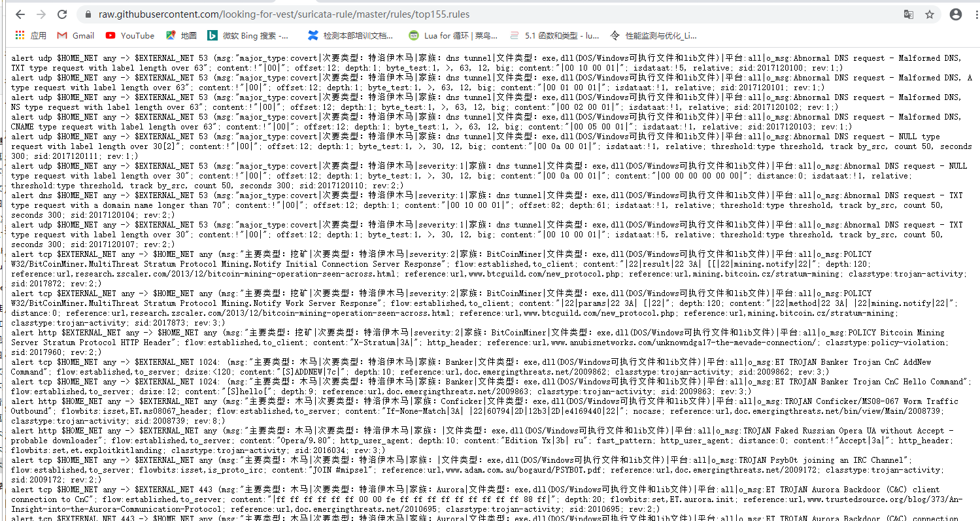The width and height of the screenshot is (980, 521).
Task: Open the Chrome profile avatar icon
Action: pyautogui.click(x=956, y=14)
